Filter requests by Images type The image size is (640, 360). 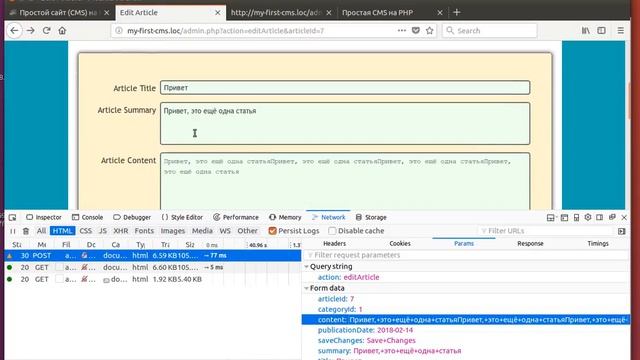(173, 231)
